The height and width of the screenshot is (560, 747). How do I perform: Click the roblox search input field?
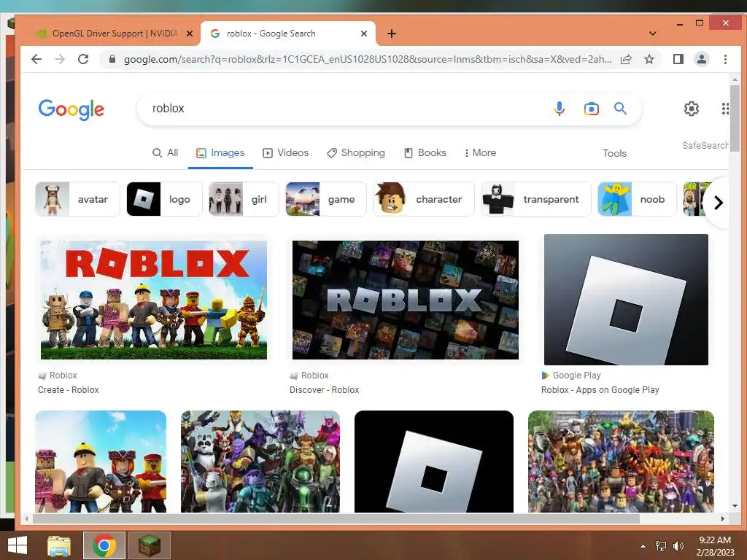[348, 109]
